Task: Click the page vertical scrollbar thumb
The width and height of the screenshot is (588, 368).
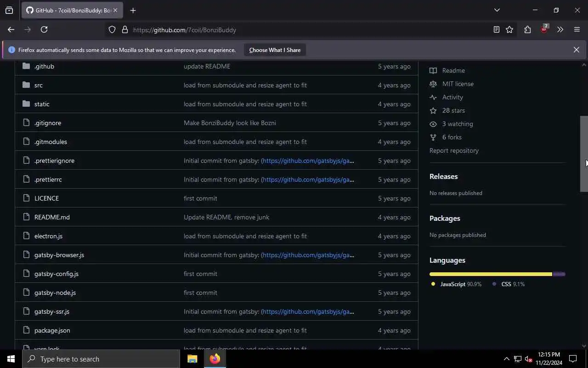Action: (x=584, y=154)
